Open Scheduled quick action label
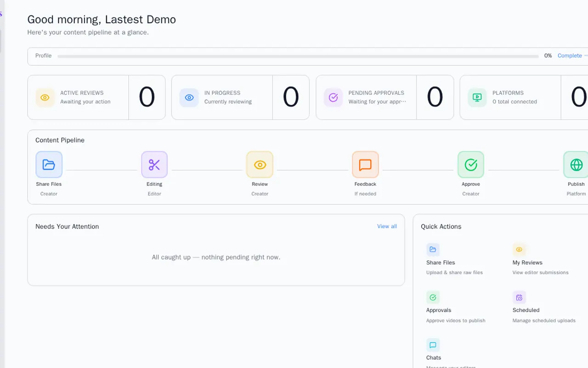 point(526,310)
